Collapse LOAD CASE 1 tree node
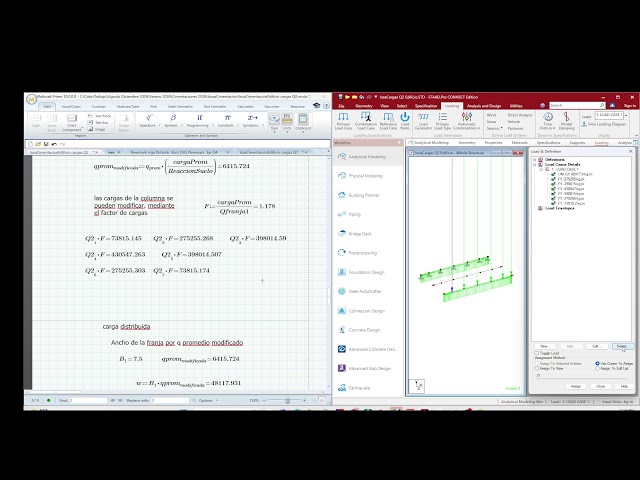The image size is (640, 480). 541,169
